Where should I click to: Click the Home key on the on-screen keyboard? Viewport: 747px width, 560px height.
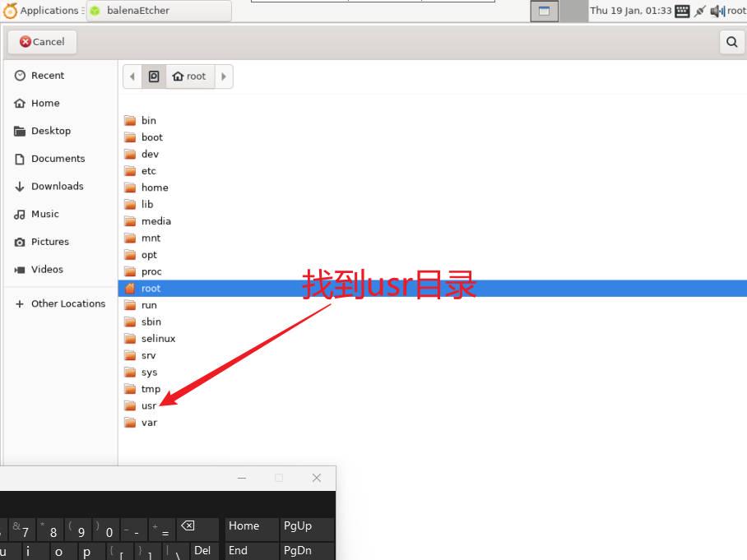tap(252, 529)
